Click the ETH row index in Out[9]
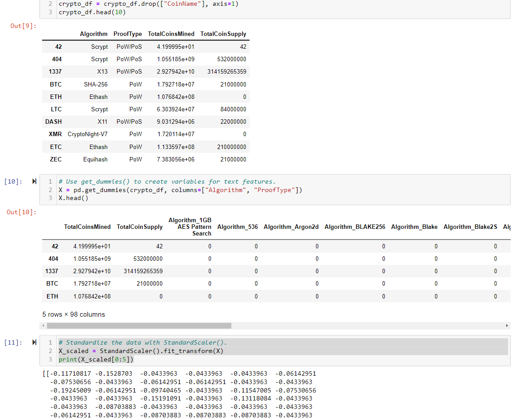This screenshot has height=420, width=520. (x=56, y=97)
